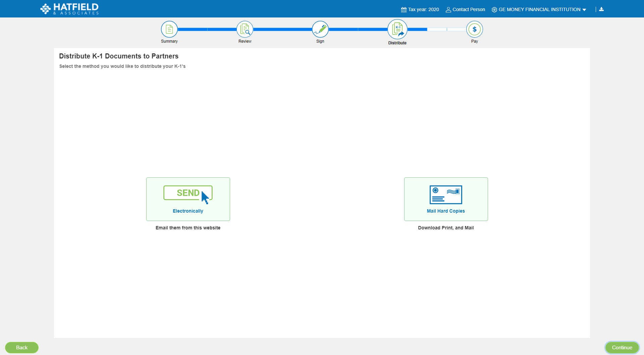Screen dimensions: 644x355
Task: Expand GE MONEY FINANCIAL INSTITUTION dropdown arrow
Action: click(x=584, y=10)
